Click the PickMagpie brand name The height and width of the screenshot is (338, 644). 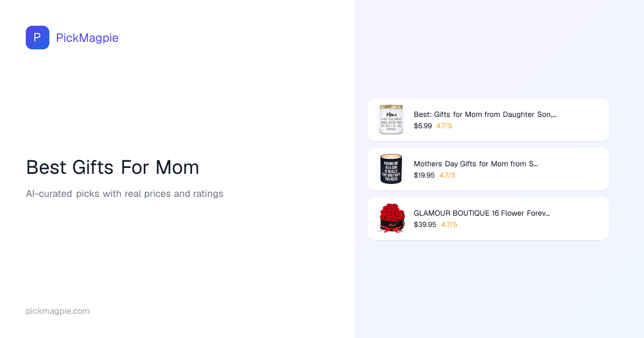click(87, 38)
